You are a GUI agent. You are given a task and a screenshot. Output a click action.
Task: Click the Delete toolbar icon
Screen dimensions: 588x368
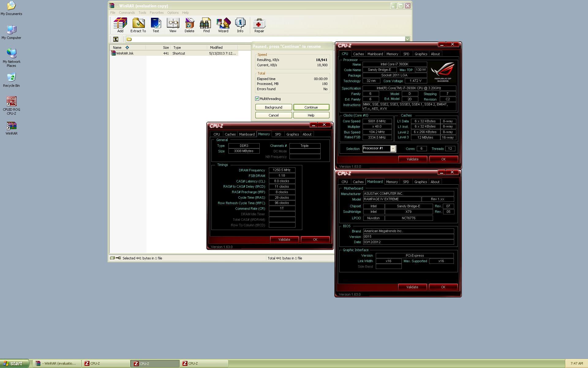click(x=189, y=25)
